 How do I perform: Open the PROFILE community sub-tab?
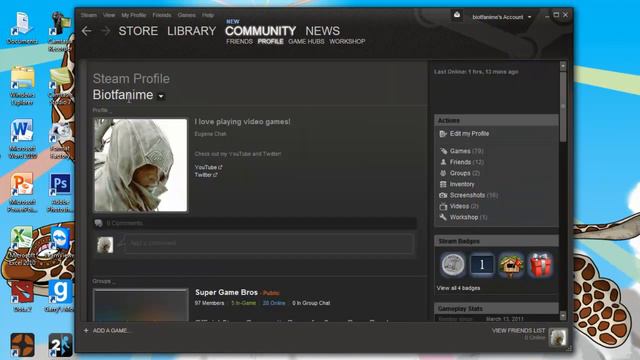click(270, 42)
